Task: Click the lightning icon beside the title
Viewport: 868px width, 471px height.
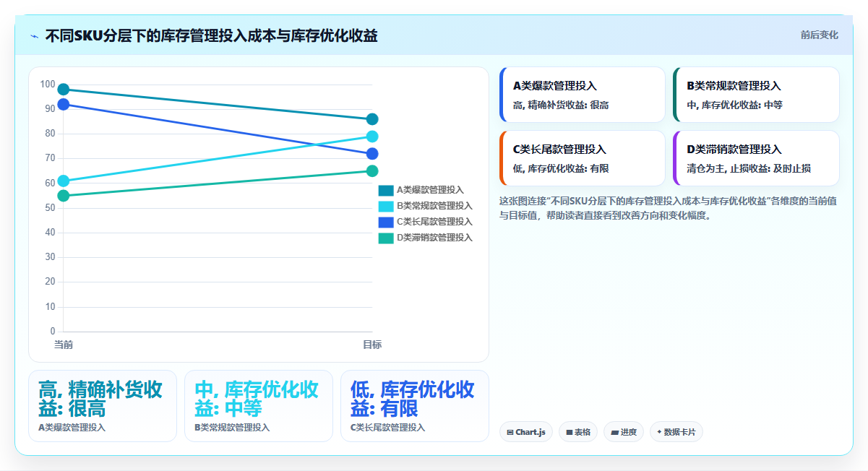Action: (34, 36)
